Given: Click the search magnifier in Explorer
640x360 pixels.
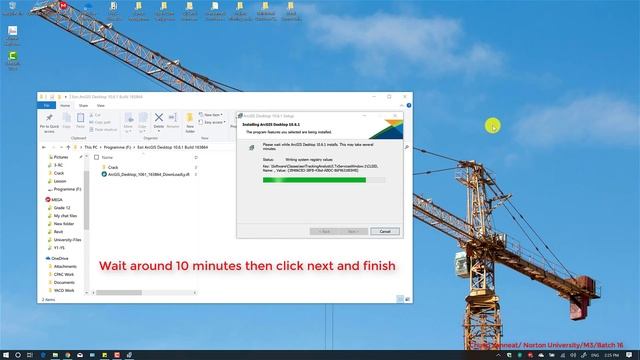Looking at the screenshot, I should tap(407, 147).
